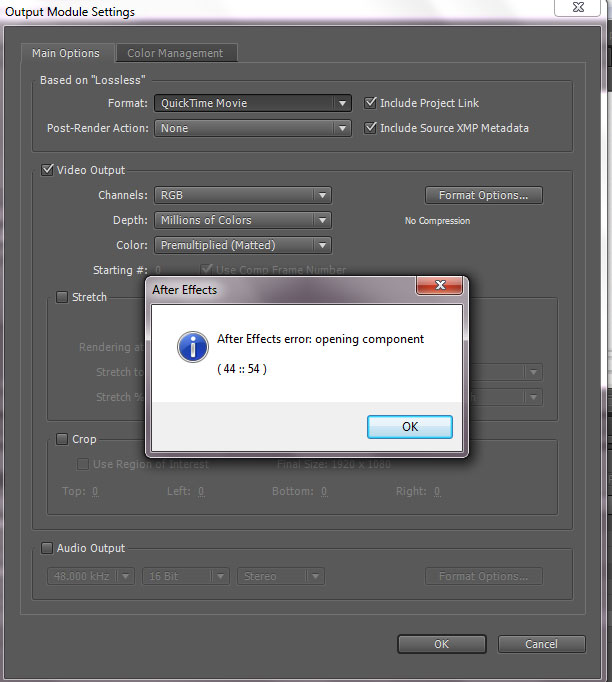Enable the Crop checkbox

point(62,439)
